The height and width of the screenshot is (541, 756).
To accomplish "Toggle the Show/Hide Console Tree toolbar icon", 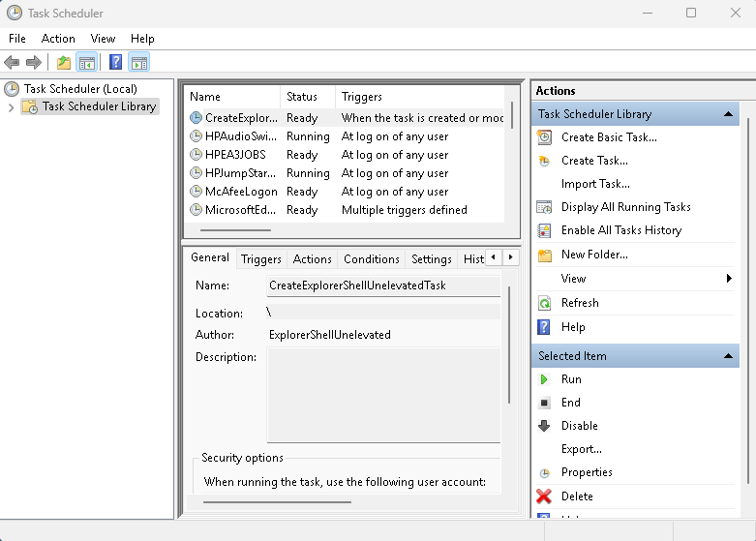I will pos(87,62).
